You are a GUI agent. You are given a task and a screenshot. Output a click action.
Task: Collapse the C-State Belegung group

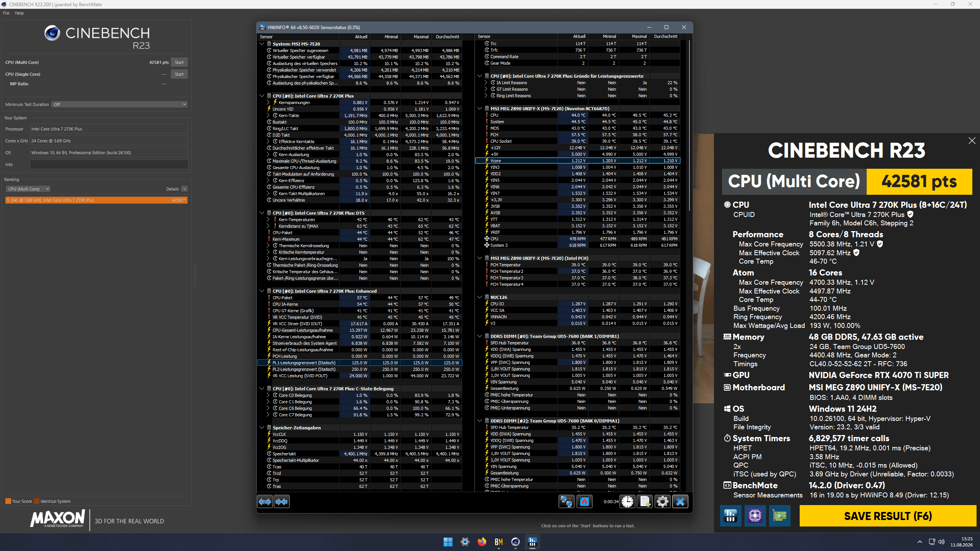point(262,389)
